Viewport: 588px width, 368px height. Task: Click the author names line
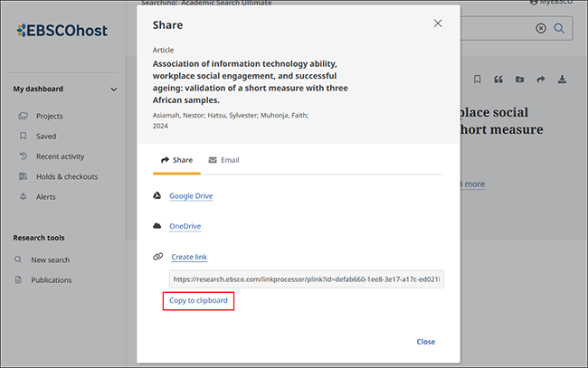point(231,116)
